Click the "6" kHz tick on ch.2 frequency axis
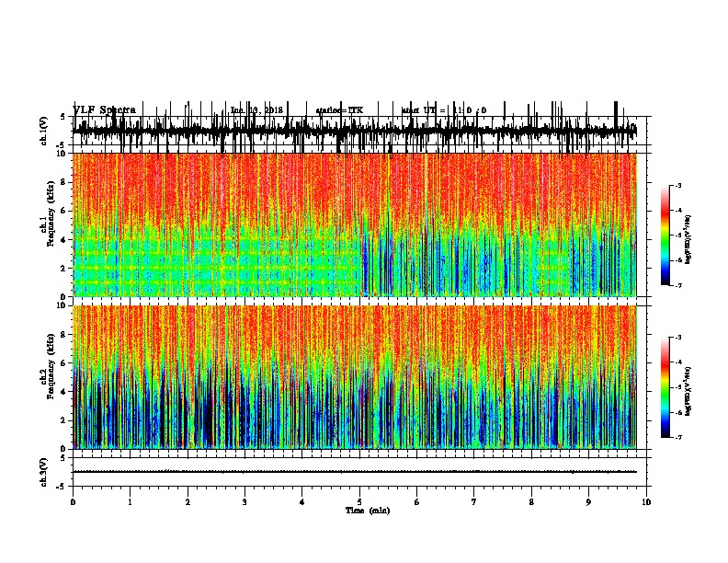Screen dimensions: 728x563 [64, 362]
